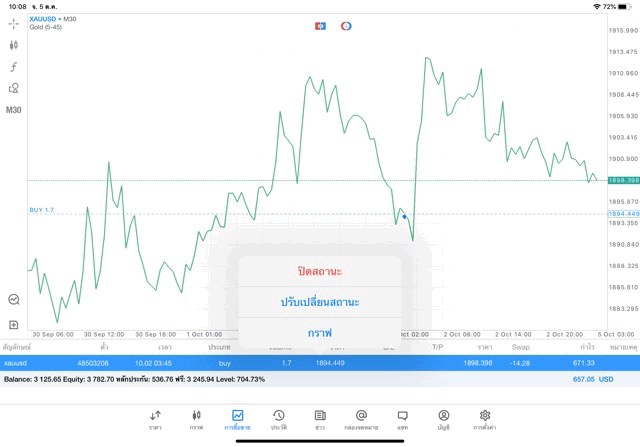Activate the crosshair cursor tool

point(14,23)
